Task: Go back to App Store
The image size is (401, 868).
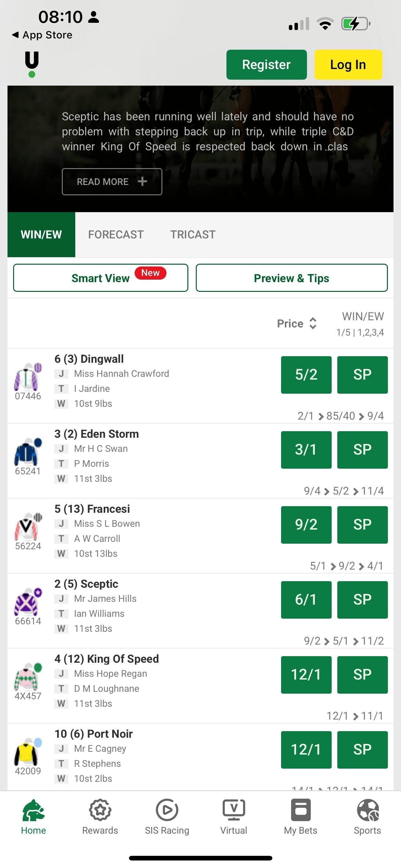Action: click(x=42, y=35)
